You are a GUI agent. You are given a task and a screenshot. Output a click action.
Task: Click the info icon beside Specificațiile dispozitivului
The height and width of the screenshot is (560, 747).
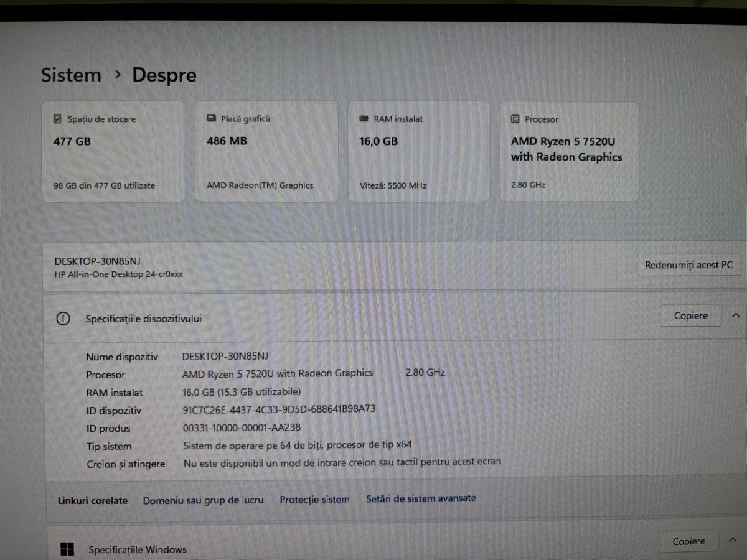[x=63, y=319]
